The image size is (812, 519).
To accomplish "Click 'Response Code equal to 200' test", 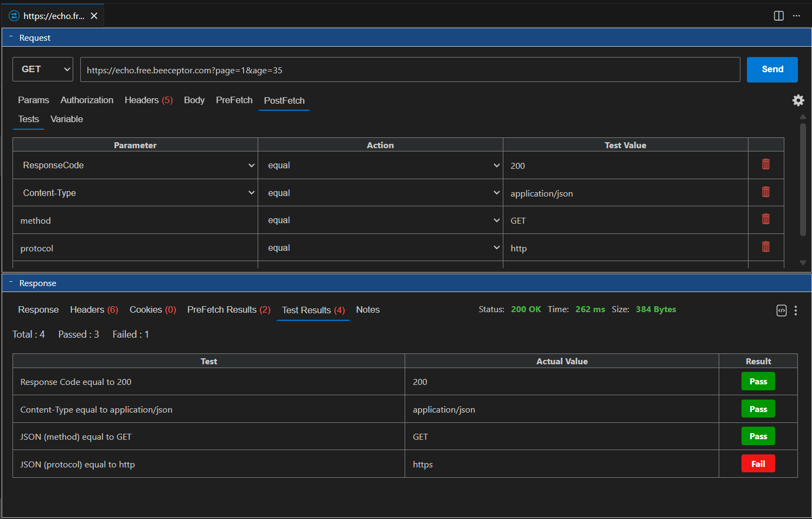I will (x=76, y=382).
